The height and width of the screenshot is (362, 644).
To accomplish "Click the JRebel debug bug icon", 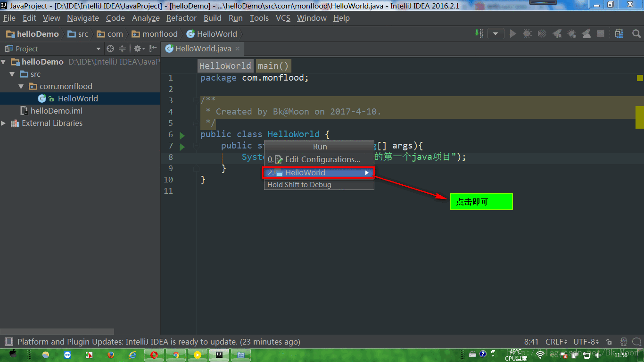I will pyautogui.click(x=572, y=33).
